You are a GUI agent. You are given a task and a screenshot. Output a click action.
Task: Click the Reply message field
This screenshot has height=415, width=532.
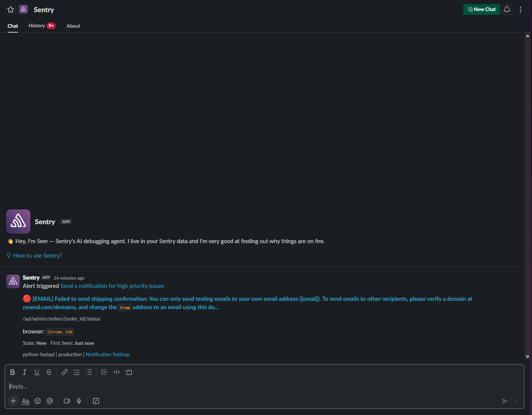tap(264, 387)
